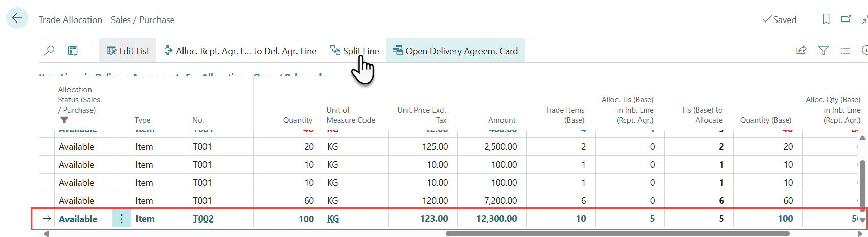Click the share icon
The height and width of the screenshot is (237, 868).
801,50
